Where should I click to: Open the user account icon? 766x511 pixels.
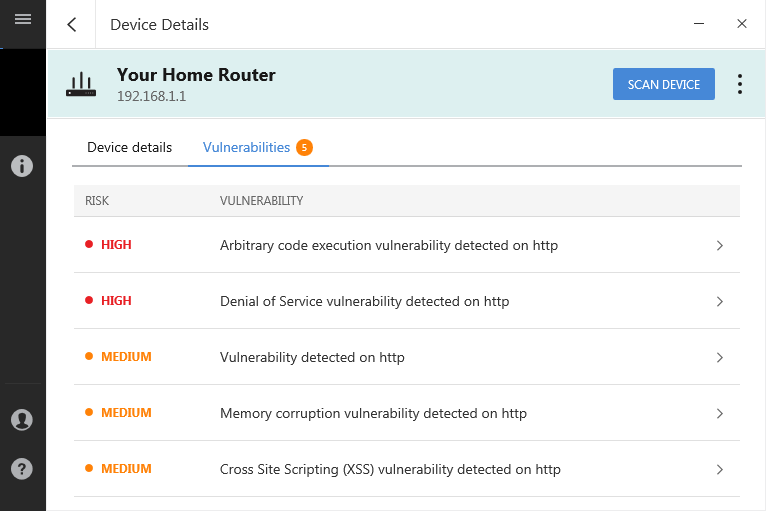click(22, 420)
